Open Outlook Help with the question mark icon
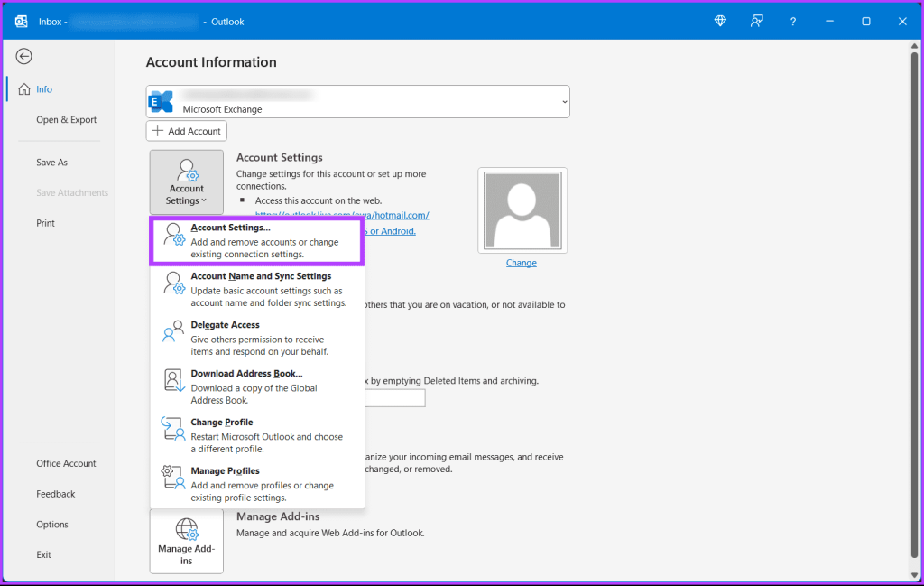 point(792,21)
